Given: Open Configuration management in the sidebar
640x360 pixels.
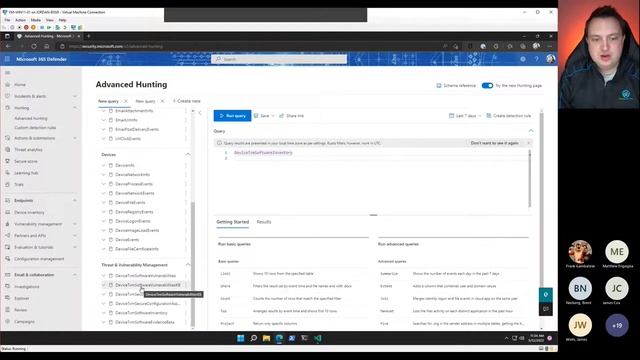Looking at the screenshot, I should tap(39, 259).
